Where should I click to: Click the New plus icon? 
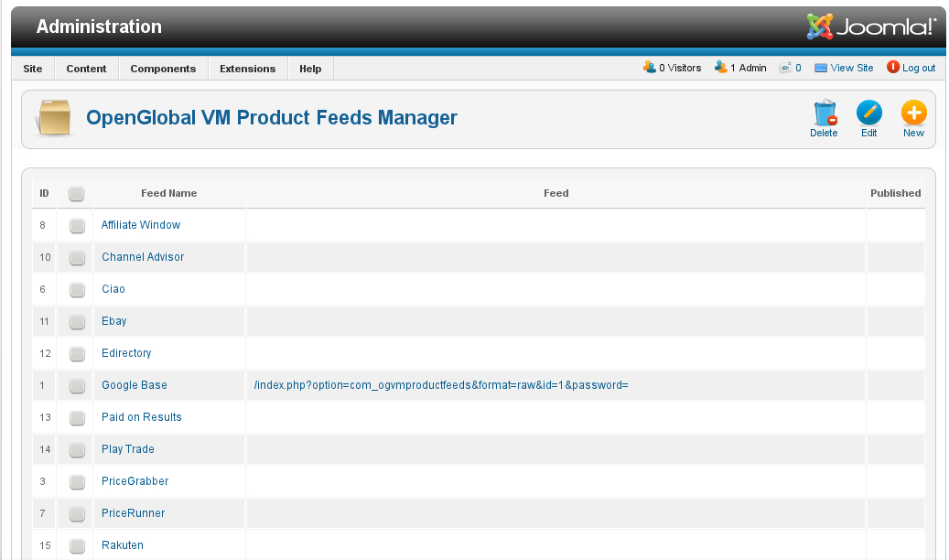point(914,113)
